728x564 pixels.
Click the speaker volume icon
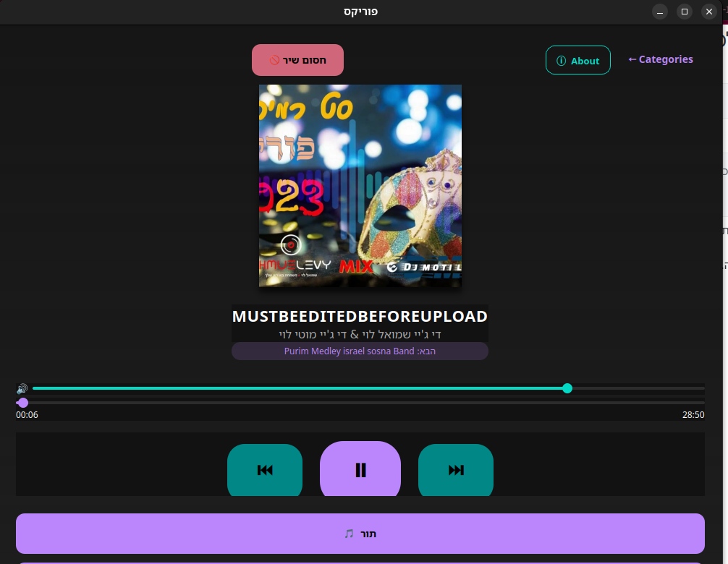pos(22,389)
